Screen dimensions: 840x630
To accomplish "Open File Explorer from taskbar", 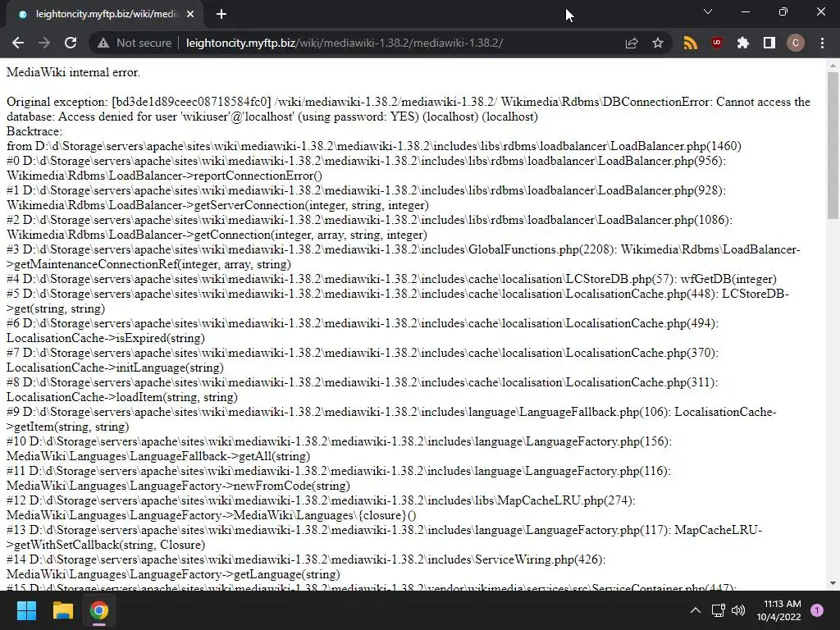I will point(62,610).
